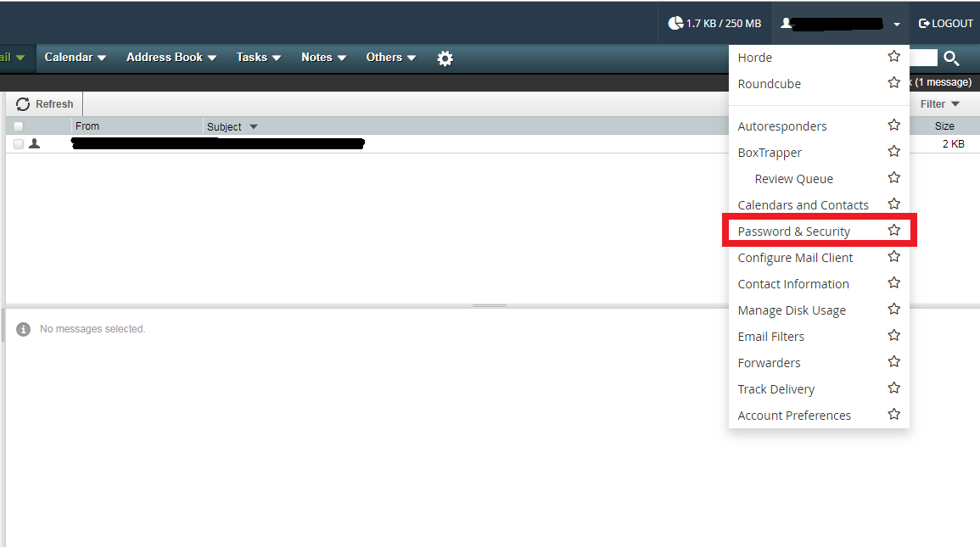The image size is (980, 547).
Task: Click the star beside Password & Security
Action: coord(893,231)
